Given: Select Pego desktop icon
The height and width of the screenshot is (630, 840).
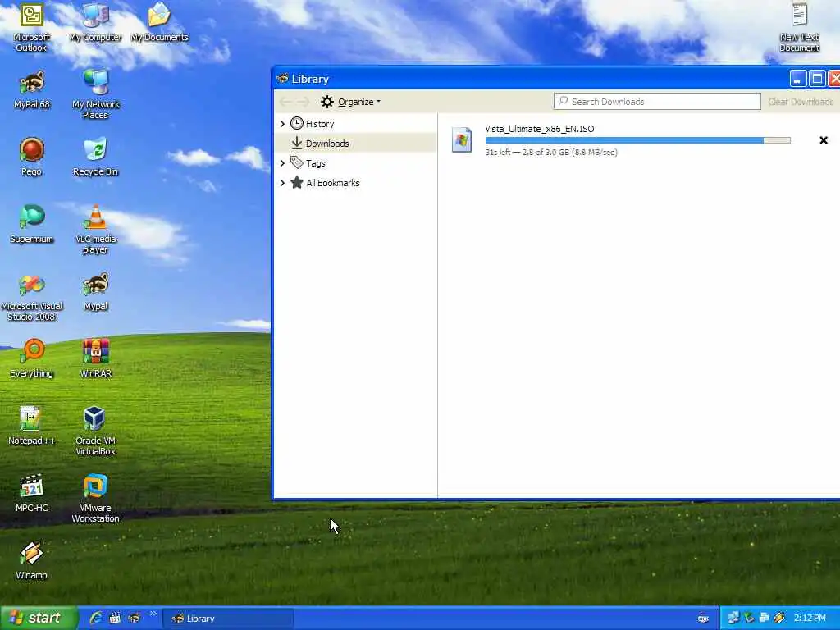Looking at the screenshot, I should tap(32, 157).
